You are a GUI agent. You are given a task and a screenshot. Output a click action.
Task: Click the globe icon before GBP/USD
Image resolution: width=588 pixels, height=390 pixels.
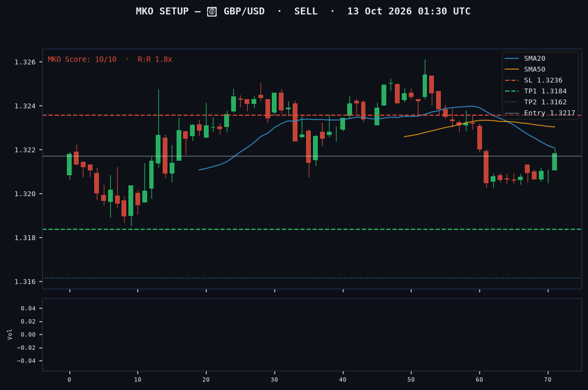[x=212, y=12]
